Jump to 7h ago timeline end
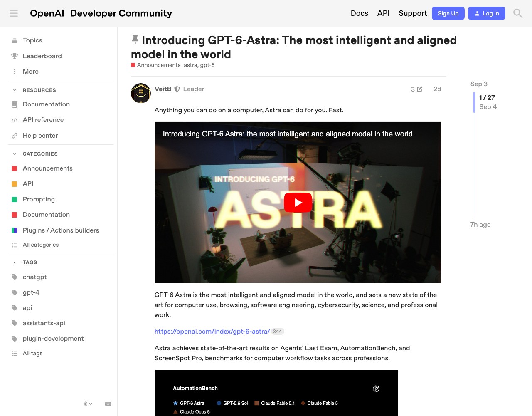This screenshot has width=532, height=416. (x=480, y=225)
